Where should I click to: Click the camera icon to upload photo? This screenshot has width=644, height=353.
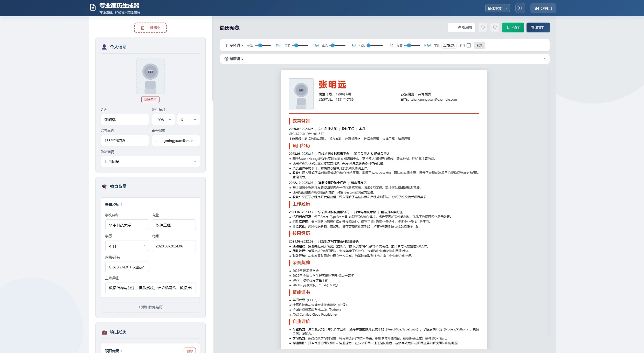pos(150,72)
